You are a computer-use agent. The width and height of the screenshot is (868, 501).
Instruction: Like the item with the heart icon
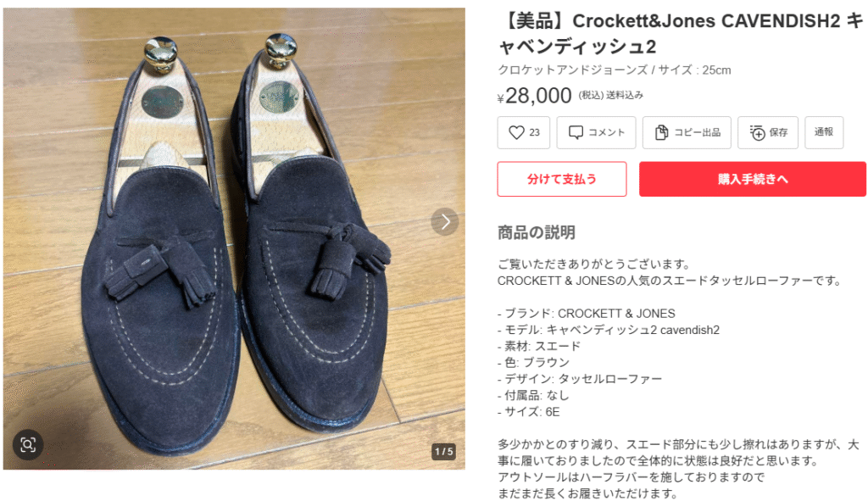pyautogui.click(x=516, y=132)
